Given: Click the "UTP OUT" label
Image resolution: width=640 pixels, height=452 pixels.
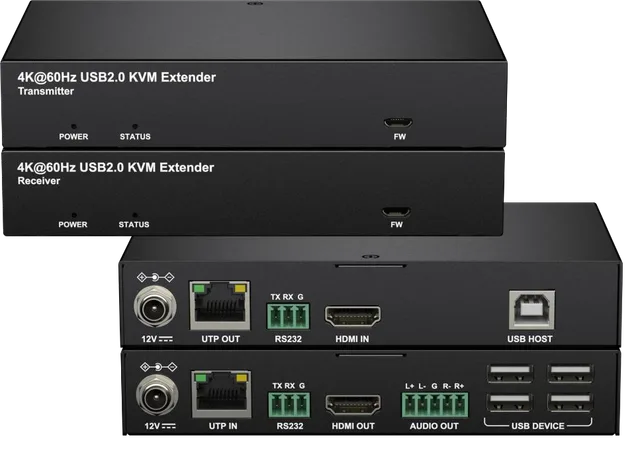Looking at the screenshot, I should click(220, 339).
